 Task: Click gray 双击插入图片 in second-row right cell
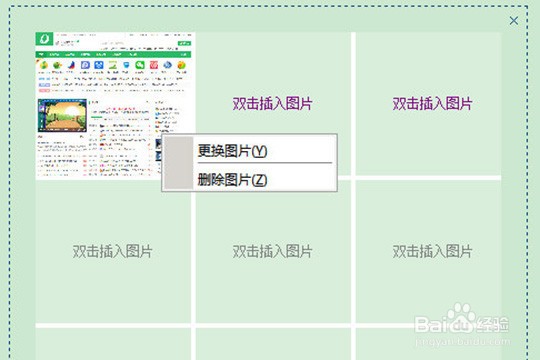tap(432, 251)
